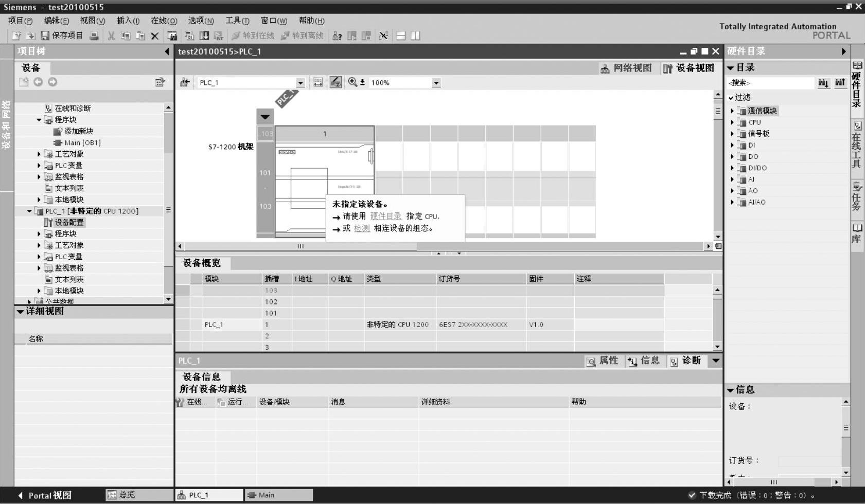Viewport: 865px width, 504px height.
Task: Select Main [OB1] in project tree
Action: tap(82, 142)
